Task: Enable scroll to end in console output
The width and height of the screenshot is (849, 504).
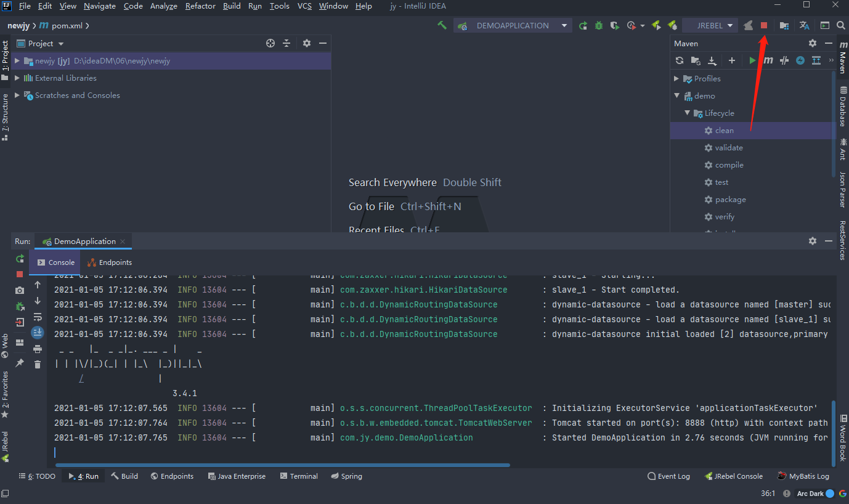Action: coord(37,332)
